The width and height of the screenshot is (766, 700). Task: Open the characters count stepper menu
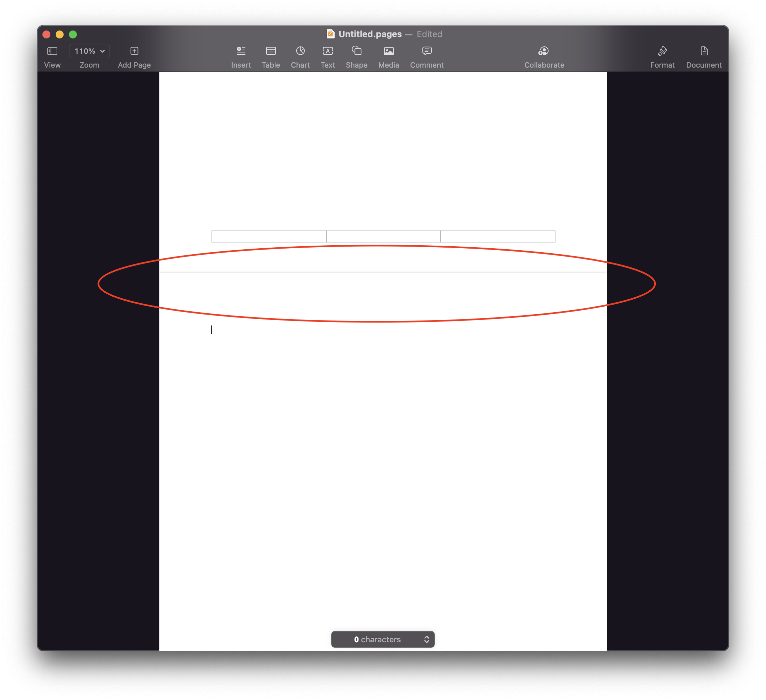click(426, 639)
